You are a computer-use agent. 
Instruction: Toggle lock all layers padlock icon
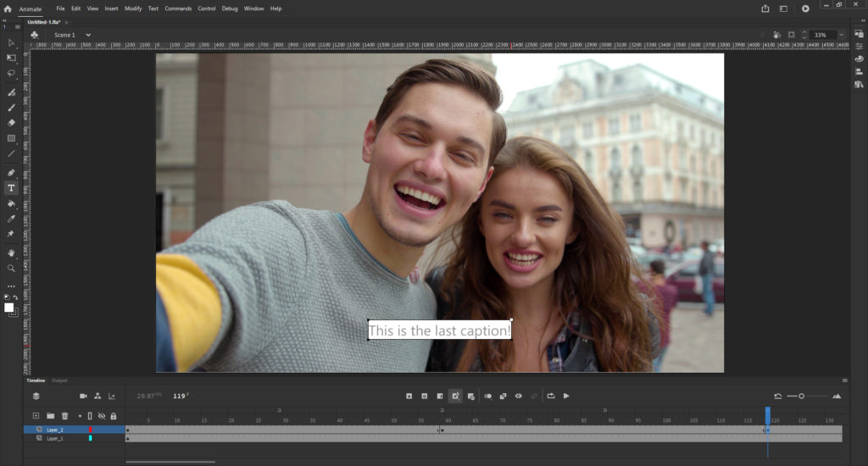[113, 416]
